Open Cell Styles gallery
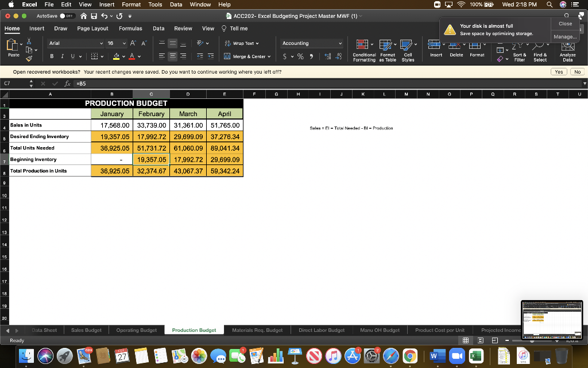Viewport: 588px width, 368px height. tap(408, 50)
